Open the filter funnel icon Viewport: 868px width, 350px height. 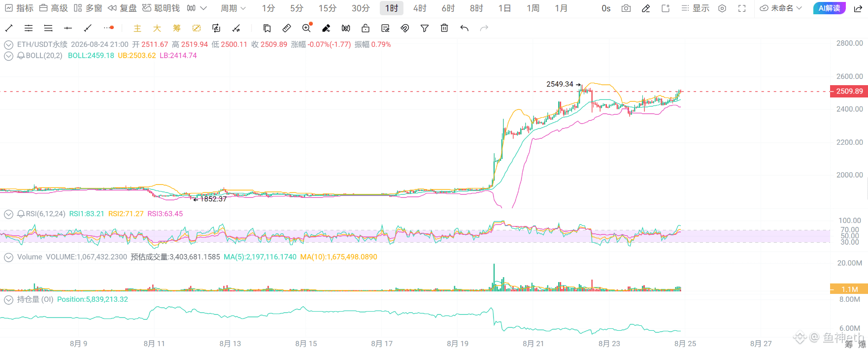point(425,28)
